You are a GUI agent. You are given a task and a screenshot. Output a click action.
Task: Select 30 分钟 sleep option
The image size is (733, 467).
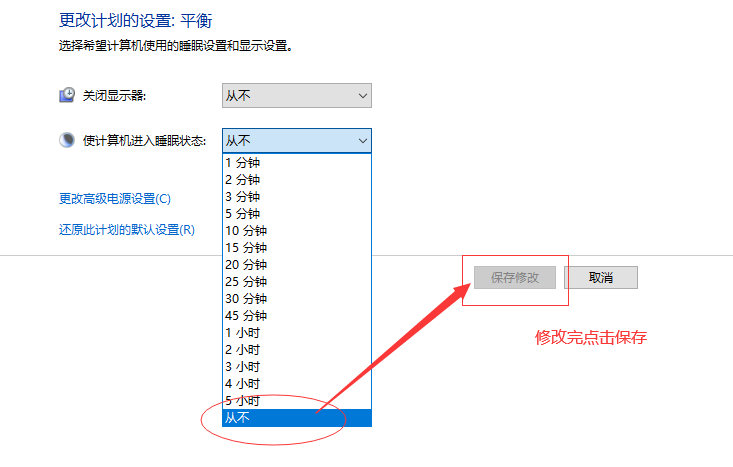pos(297,299)
